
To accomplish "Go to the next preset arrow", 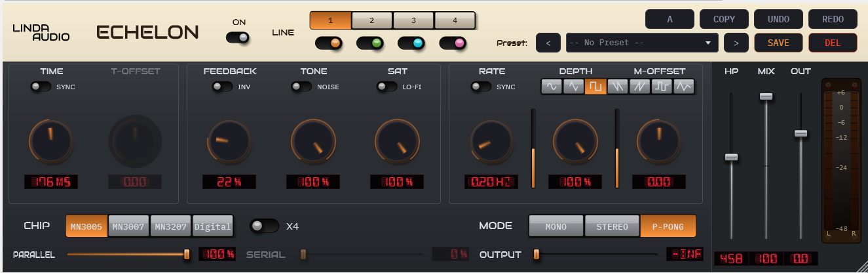I will [736, 43].
